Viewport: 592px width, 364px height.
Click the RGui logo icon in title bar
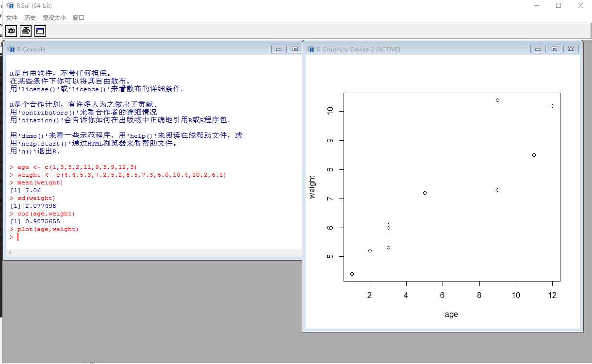(x=10, y=5)
